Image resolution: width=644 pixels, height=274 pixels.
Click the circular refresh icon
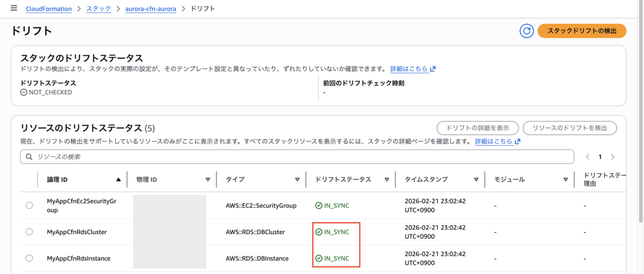(526, 31)
